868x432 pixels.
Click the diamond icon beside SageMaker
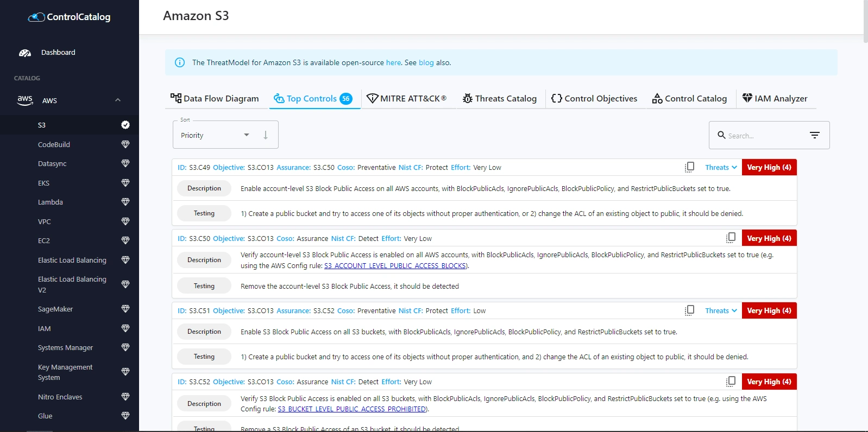(x=125, y=309)
